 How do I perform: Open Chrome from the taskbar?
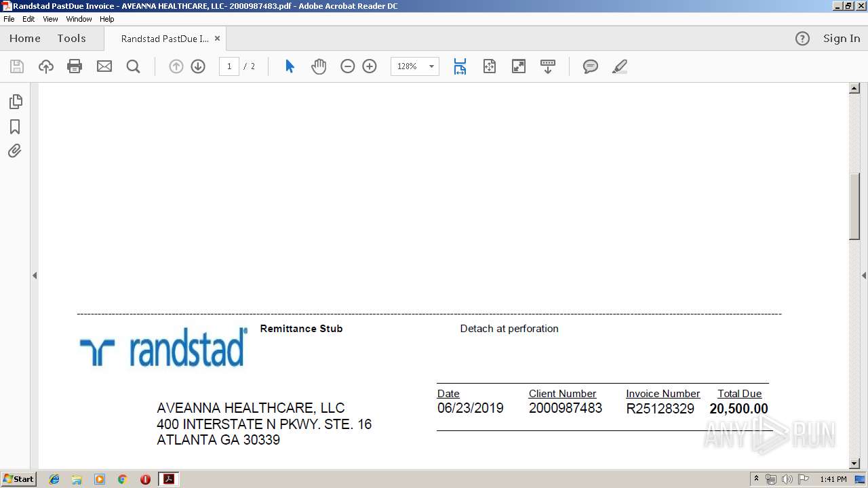coord(122,479)
